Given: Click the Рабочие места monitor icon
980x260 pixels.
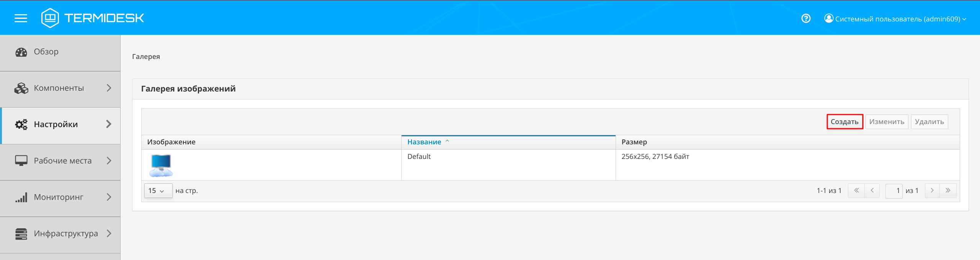Looking at the screenshot, I should point(21,160).
